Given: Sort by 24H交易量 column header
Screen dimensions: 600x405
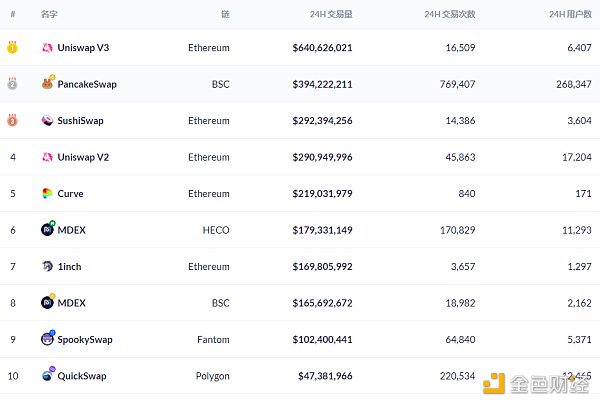Looking at the screenshot, I should point(331,15).
